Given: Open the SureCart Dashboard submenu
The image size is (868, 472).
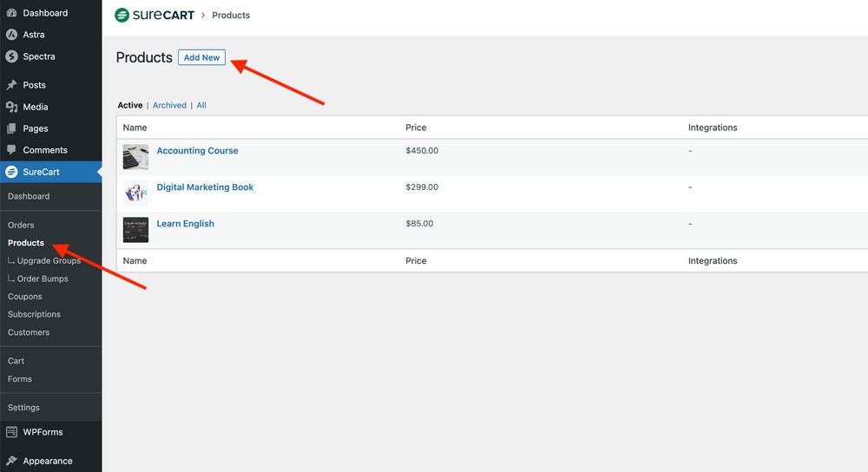Looking at the screenshot, I should [29, 196].
